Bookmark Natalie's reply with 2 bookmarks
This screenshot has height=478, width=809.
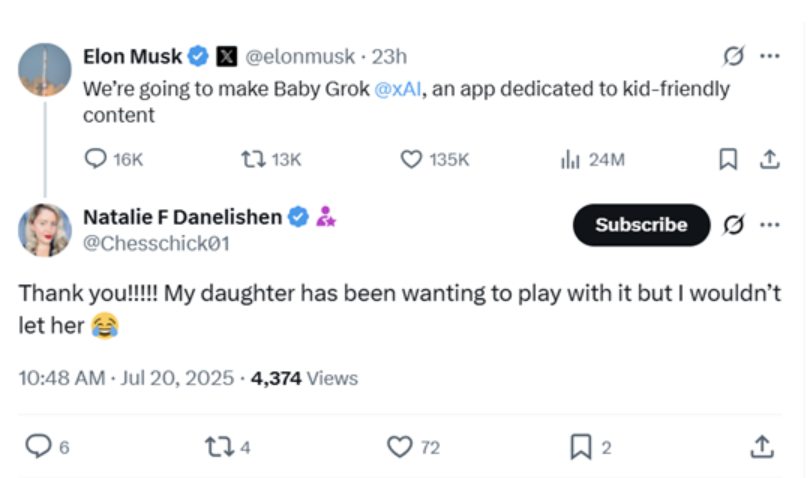tap(580, 447)
